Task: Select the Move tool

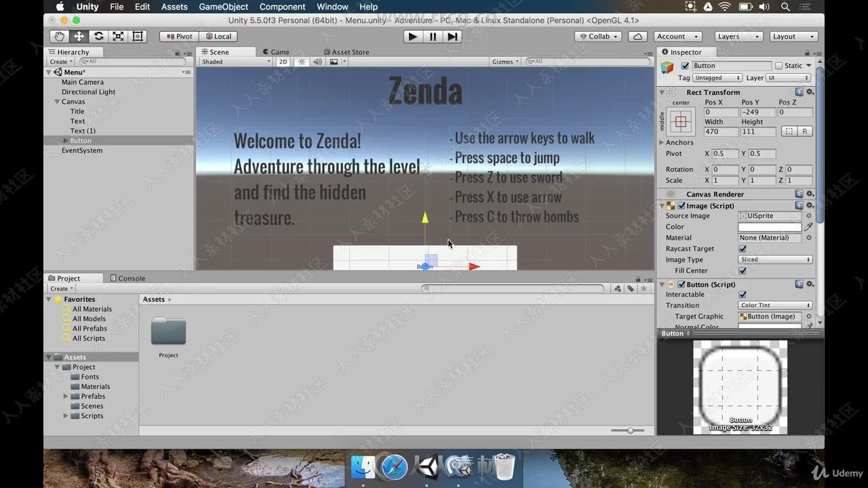Action: (79, 37)
